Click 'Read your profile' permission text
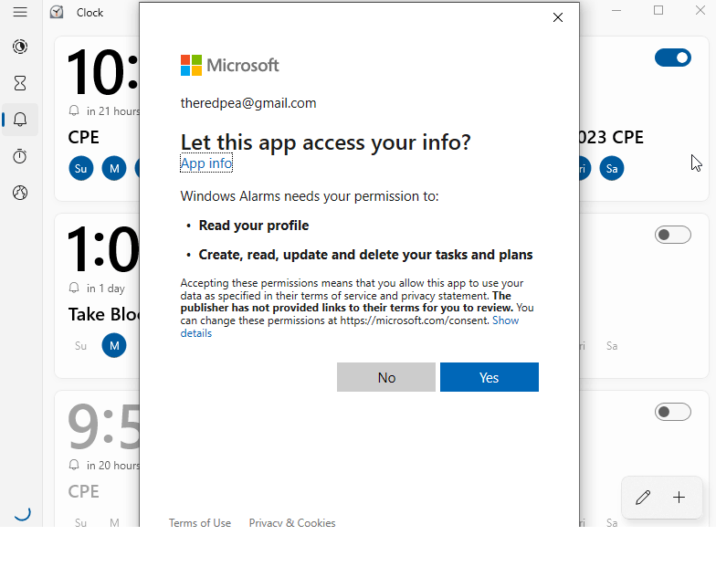Image resolution: width=716 pixels, height=588 pixels. (x=254, y=226)
